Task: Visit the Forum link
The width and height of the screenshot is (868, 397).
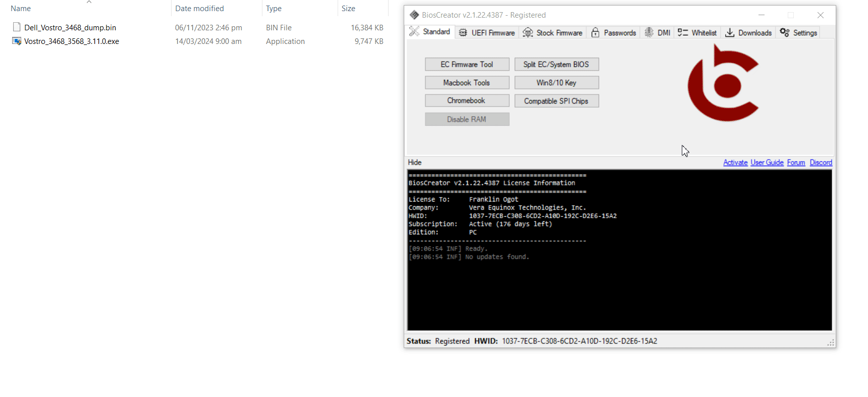Action: tap(796, 163)
